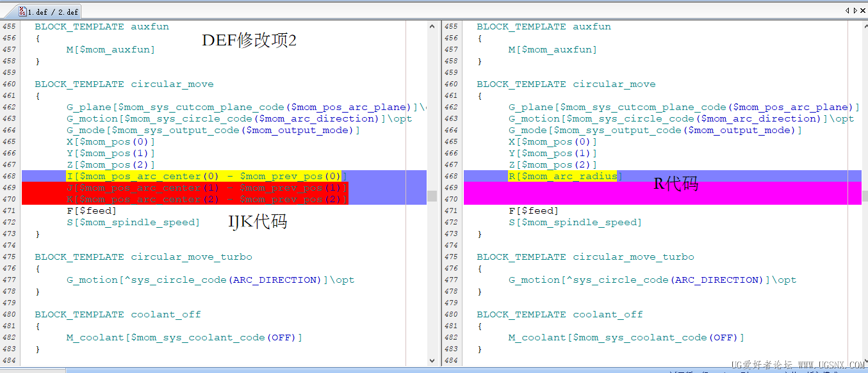
Task: Click line number 468 in the right pane gutter
Action: tap(451, 176)
